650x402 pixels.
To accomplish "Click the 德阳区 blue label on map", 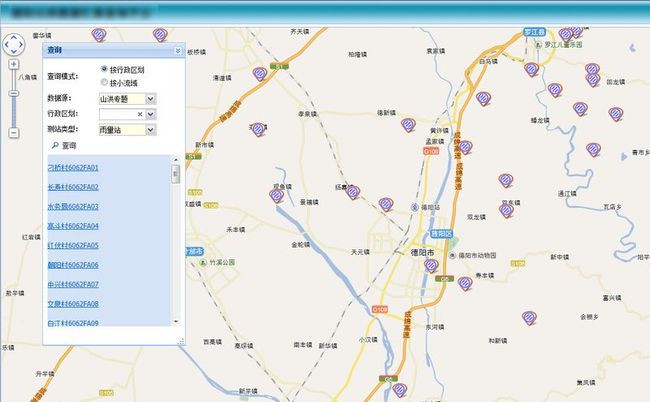I will [441, 234].
